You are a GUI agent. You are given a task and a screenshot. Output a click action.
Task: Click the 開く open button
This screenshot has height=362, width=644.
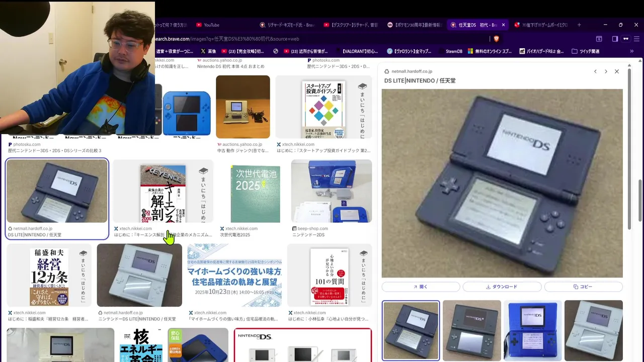pos(421,287)
